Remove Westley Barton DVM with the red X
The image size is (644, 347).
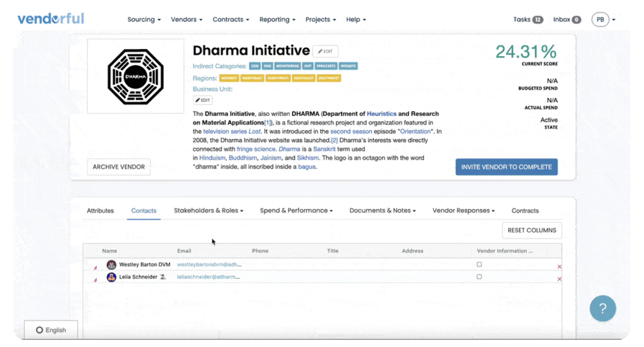point(559,266)
